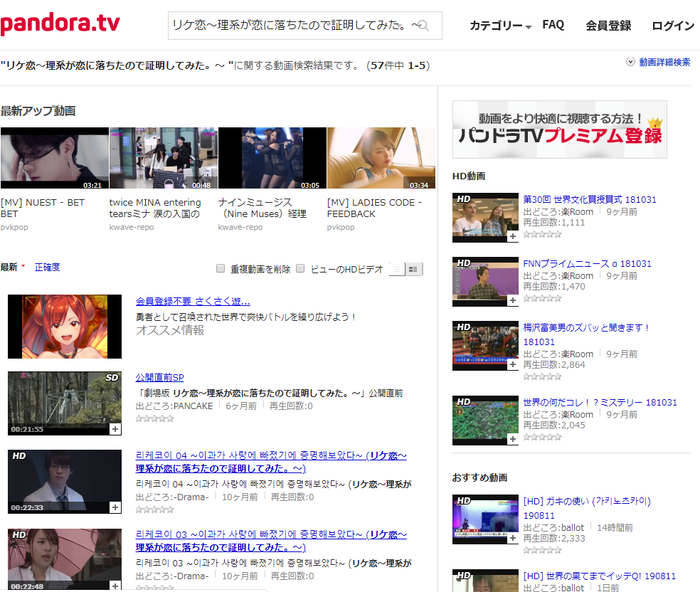Viewport: 700px width, 592px height.
Task: Open FNNプライムニュース video thumbnail
Action: tap(485, 282)
